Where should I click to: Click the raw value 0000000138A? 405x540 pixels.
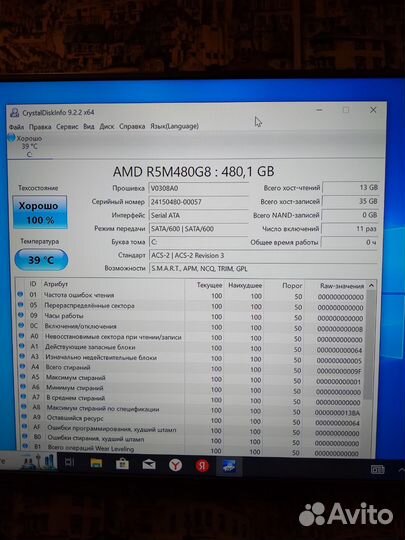click(x=337, y=413)
